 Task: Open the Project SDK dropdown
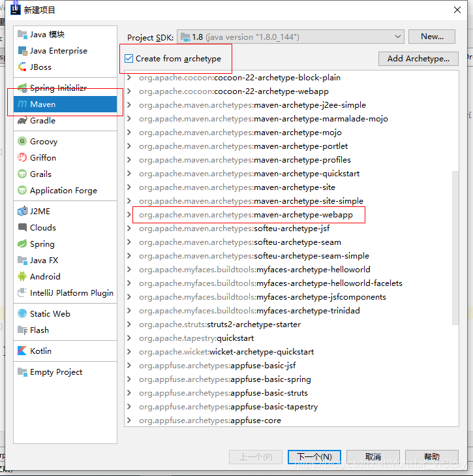click(290, 37)
